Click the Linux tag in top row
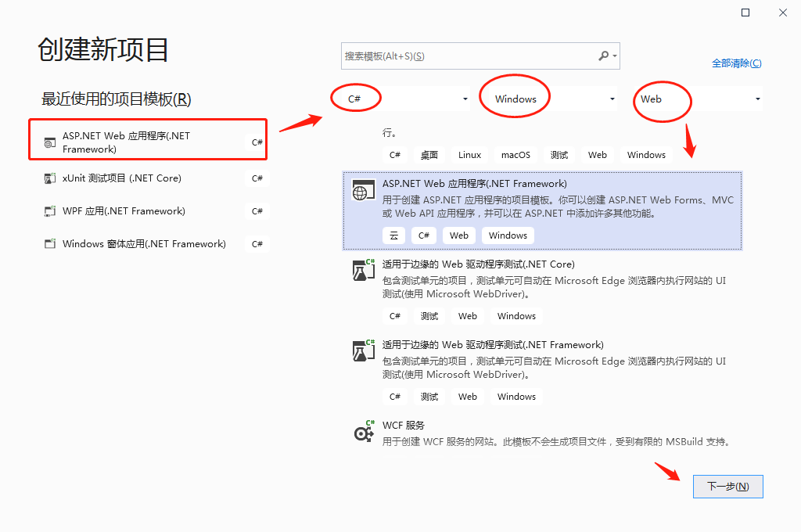The height and width of the screenshot is (532, 801). (469, 155)
